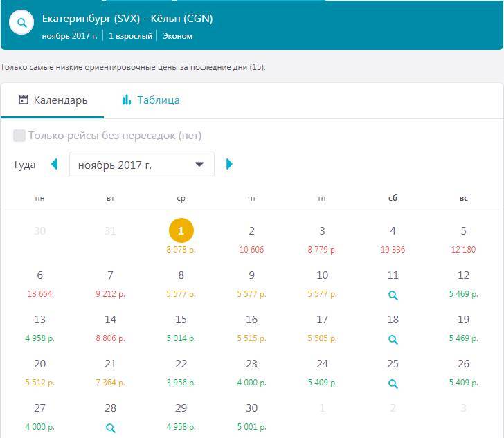
Task: Select November 4 priced 19 336
Action: [393, 237]
